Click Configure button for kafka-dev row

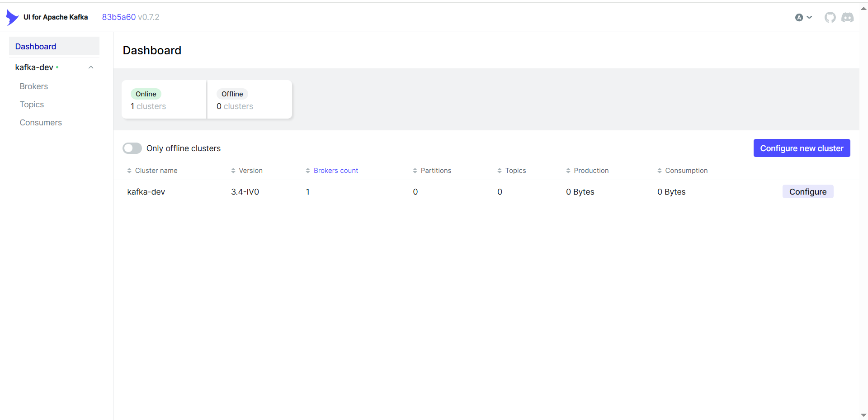click(x=808, y=191)
